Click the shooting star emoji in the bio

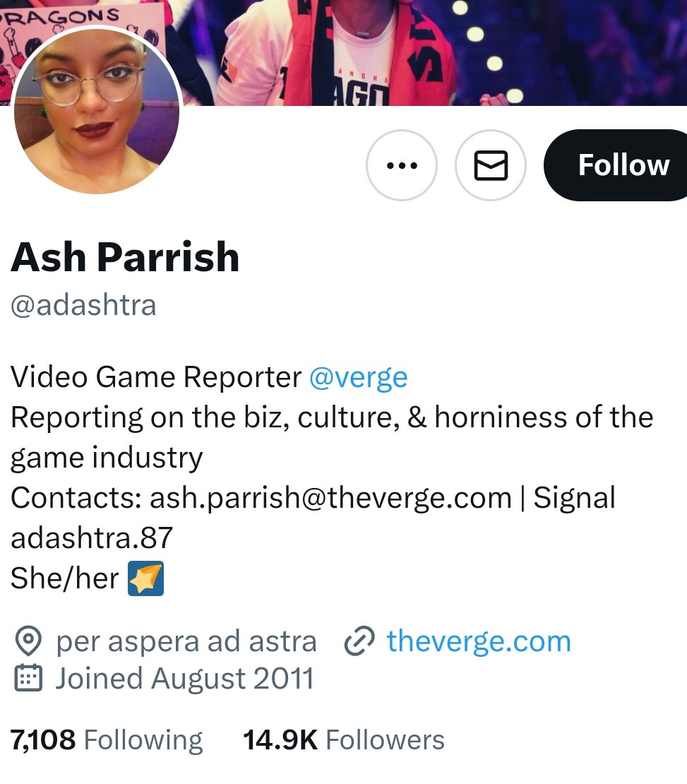coord(145,579)
